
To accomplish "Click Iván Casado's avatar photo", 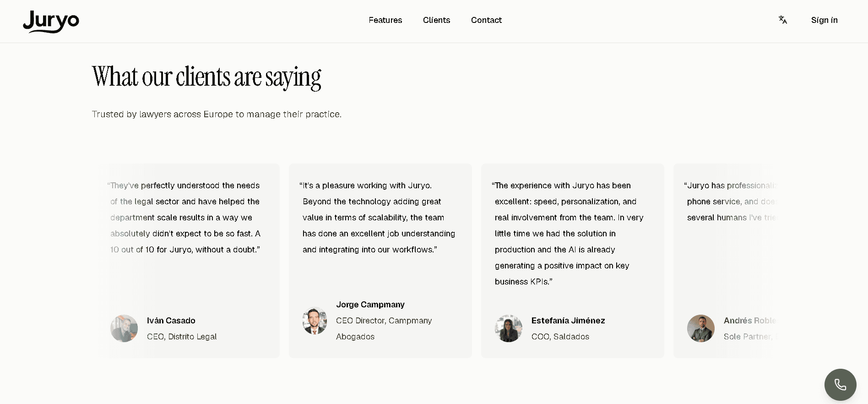I will pos(124,328).
